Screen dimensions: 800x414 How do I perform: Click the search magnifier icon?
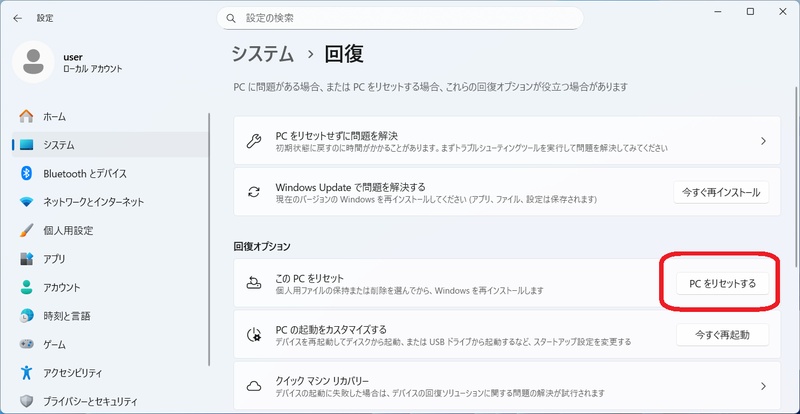231,18
